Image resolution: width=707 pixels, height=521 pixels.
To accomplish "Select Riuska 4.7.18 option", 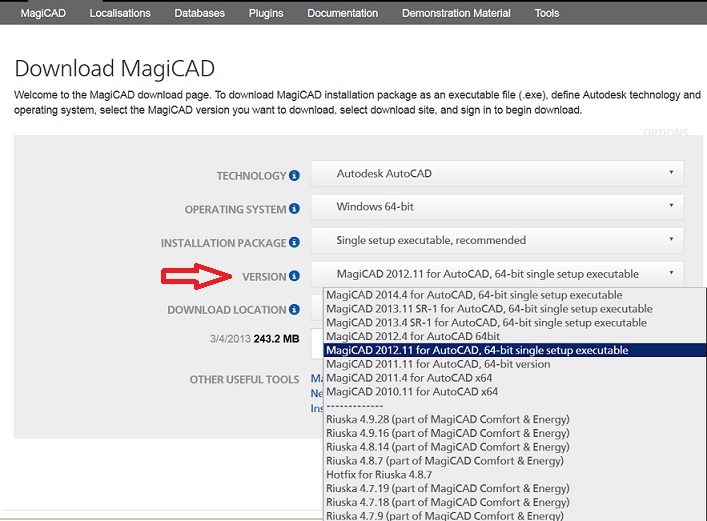I will point(514,502).
